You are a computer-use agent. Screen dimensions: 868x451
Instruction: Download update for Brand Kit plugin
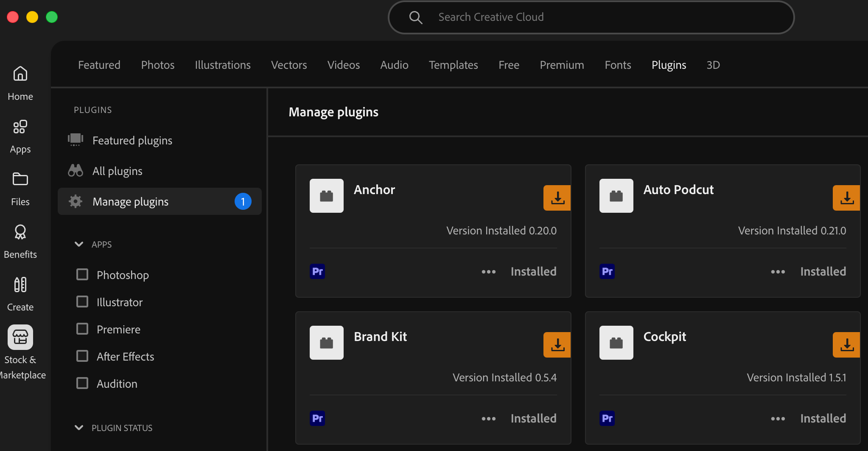tap(557, 345)
